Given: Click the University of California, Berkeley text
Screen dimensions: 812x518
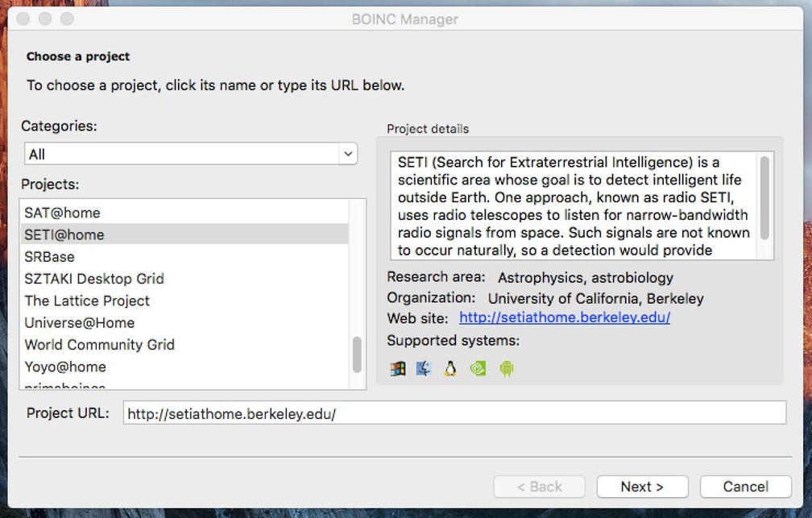Looking at the screenshot, I should tap(595, 299).
